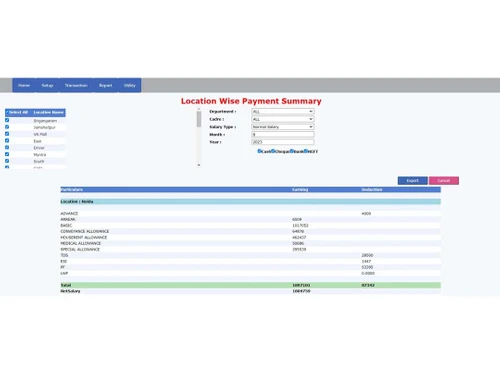Toggle the Select All checkbox
This screenshot has width=500, height=375.
[7, 112]
